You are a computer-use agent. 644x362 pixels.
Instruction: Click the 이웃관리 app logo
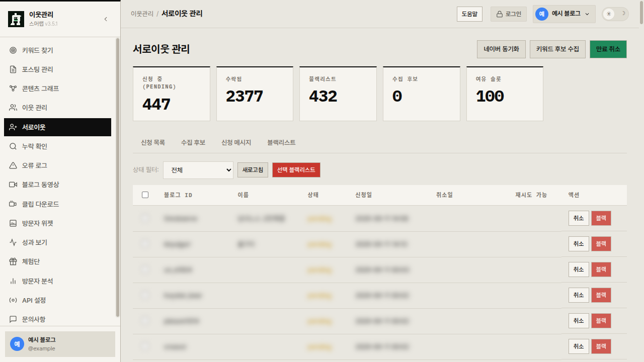16,19
